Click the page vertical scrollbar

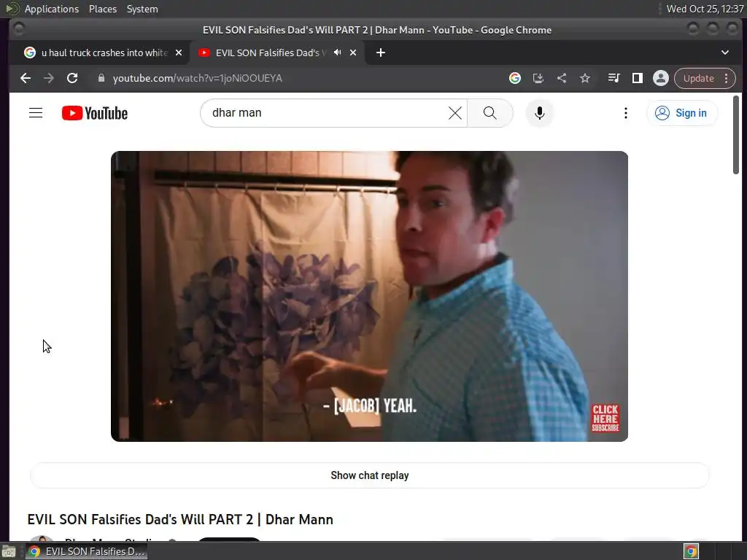point(735,135)
